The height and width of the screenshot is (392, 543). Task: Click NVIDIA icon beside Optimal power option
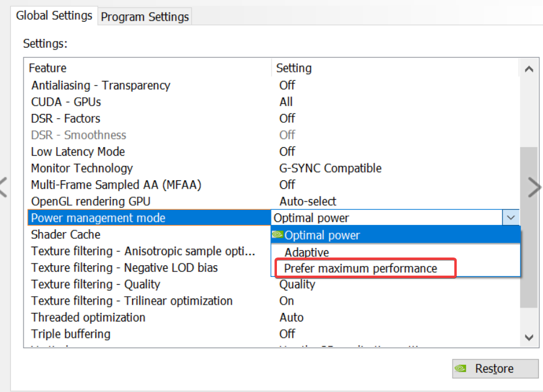point(278,235)
